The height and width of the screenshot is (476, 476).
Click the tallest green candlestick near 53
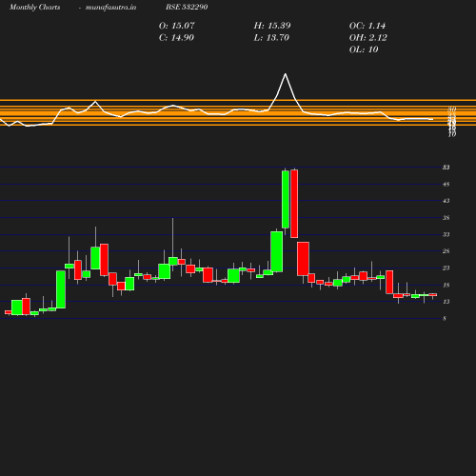(286, 199)
